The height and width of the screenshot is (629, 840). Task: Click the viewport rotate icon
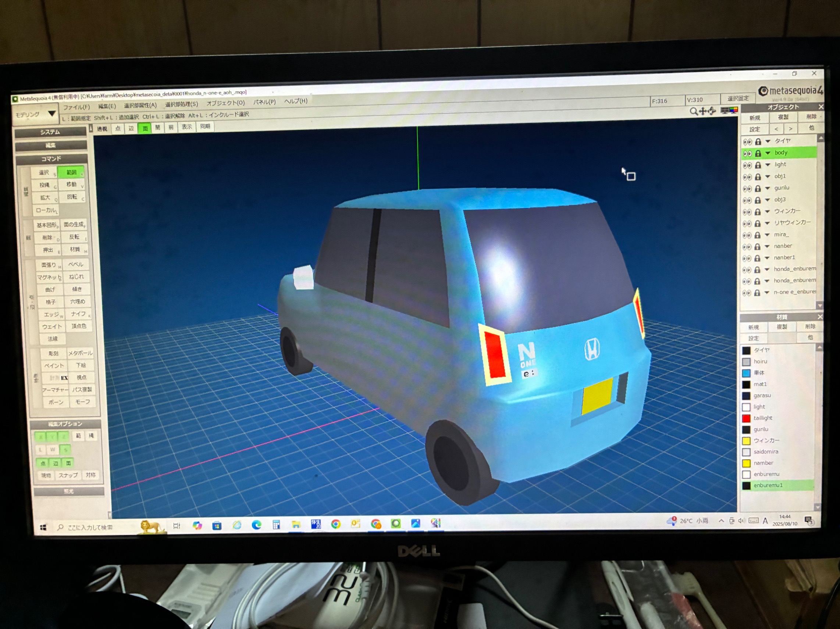coord(712,111)
